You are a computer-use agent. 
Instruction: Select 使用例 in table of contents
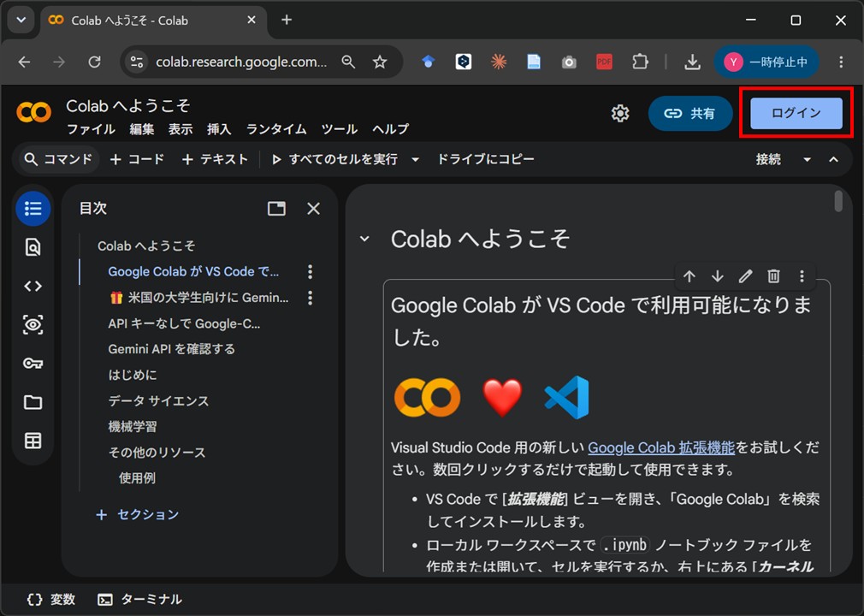tap(137, 478)
